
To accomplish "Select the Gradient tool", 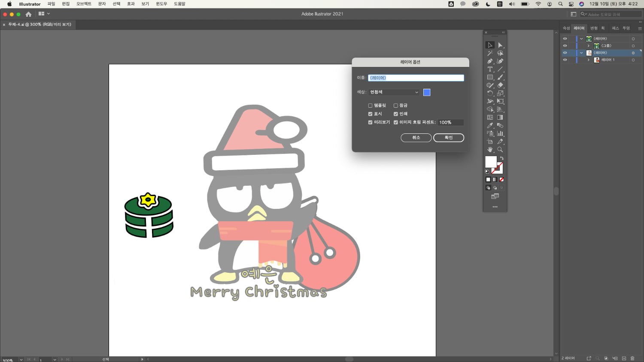I will [x=500, y=117].
